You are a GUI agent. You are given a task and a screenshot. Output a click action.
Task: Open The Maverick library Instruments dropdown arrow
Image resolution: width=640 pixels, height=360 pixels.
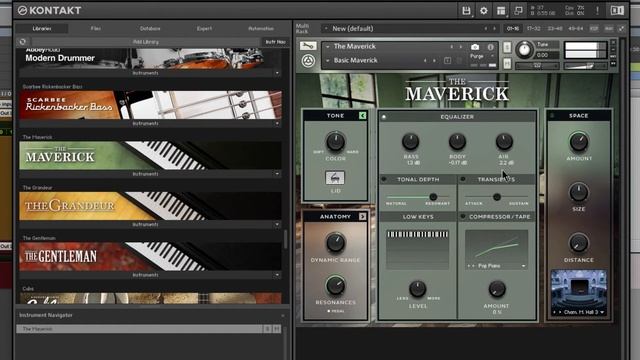tap(277, 174)
